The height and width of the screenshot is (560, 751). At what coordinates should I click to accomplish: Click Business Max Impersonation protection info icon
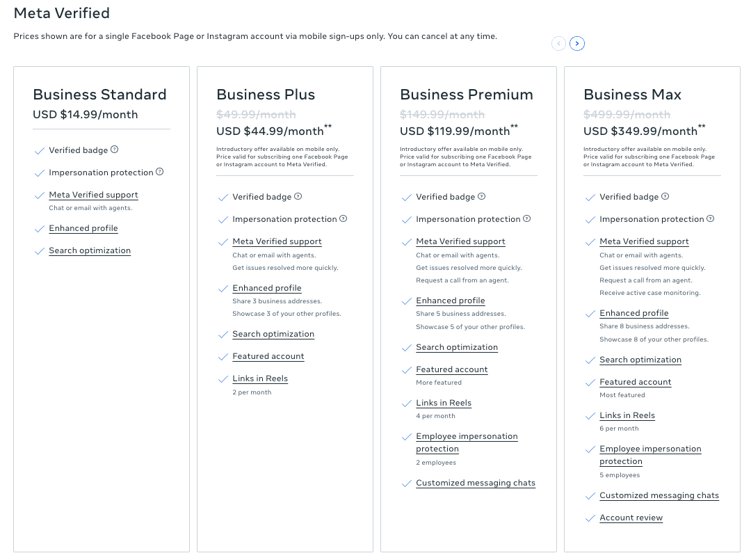click(x=710, y=218)
